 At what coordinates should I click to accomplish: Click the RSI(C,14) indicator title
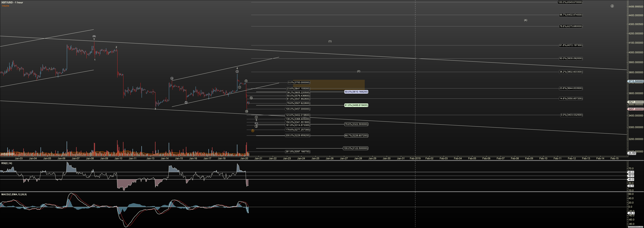(7, 163)
